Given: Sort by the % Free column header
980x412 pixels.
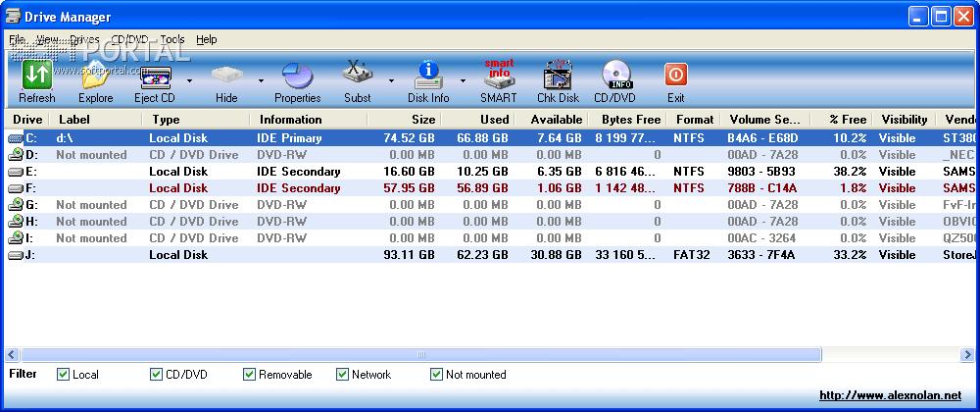Looking at the screenshot, I should (842, 120).
